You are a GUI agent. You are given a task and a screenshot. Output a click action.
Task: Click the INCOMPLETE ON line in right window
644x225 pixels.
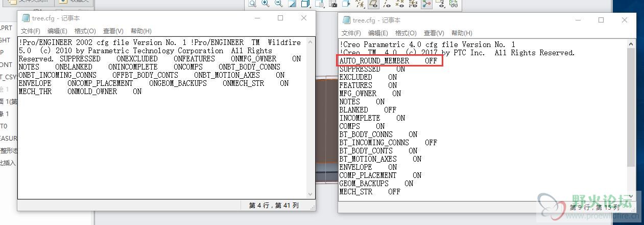(372, 118)
